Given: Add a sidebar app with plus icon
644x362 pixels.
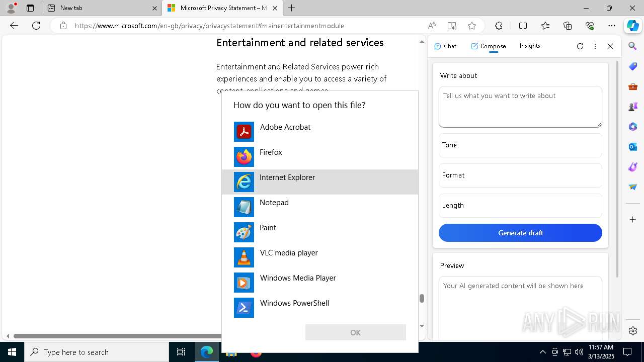Looking at the screenshot, I should (x=633, y=219).
